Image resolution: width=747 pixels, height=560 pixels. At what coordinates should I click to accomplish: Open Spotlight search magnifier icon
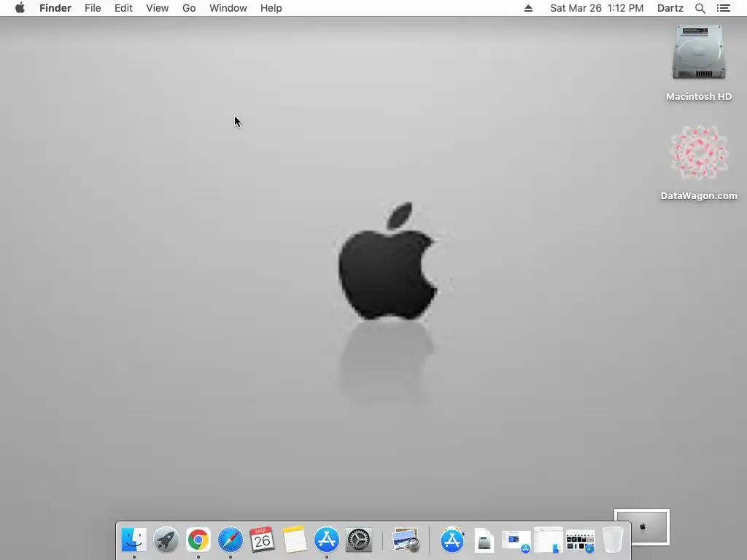point(700,8)
